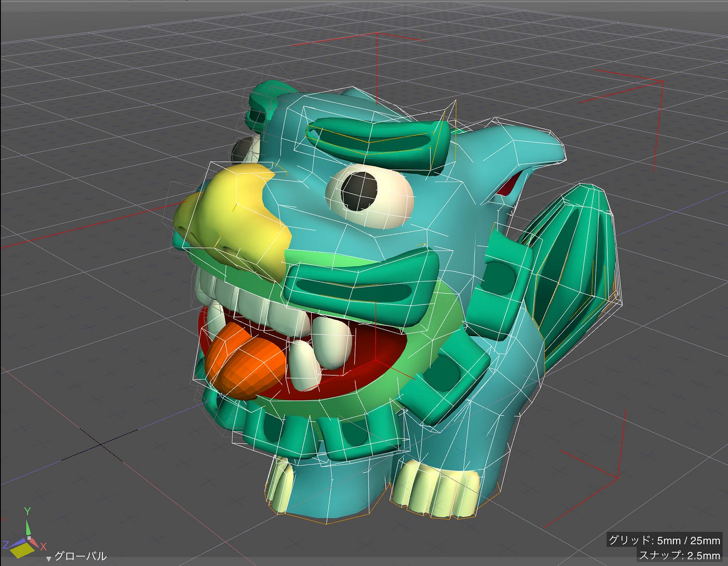Select the white eyeball with black pupil
728x566 pixels.
coord(369,197)
